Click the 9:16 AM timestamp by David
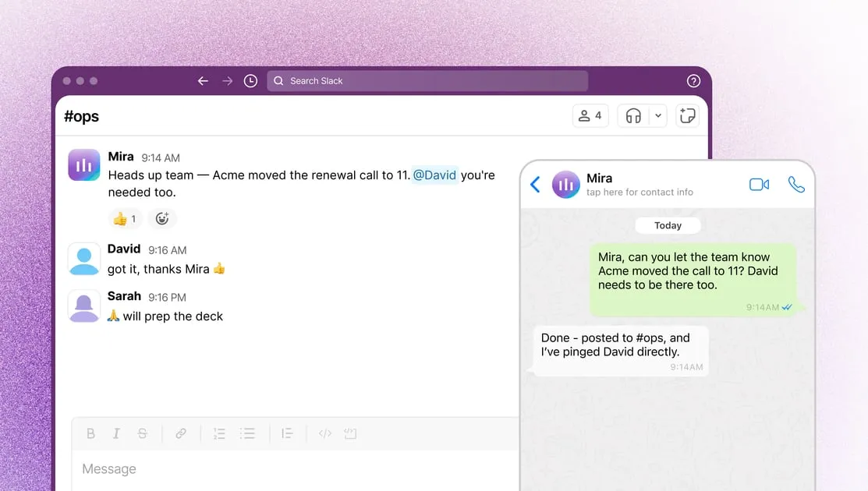Image resolution: width=868 pixels, height=491 pixels. click(x=167, y=250)
